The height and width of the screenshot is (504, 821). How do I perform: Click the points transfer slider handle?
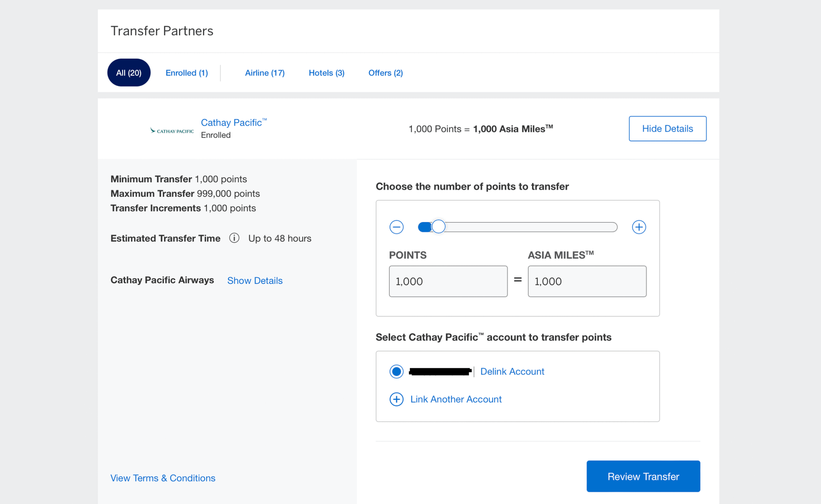pos(438,227)
